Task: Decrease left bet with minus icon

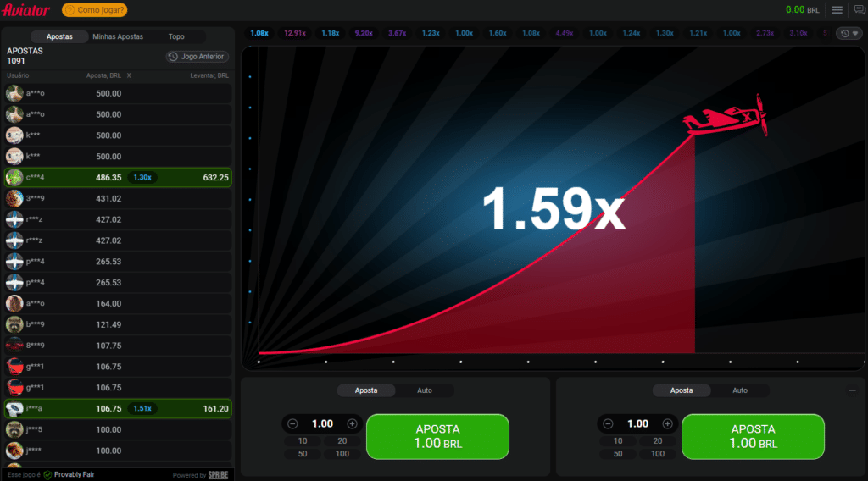Action: point(293,423)
